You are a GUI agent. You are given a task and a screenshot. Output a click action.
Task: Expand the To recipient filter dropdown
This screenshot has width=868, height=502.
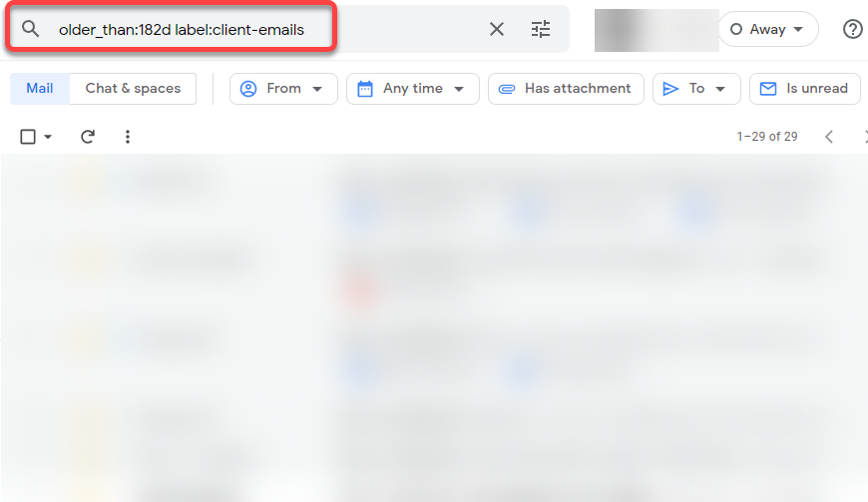point(696,89)
